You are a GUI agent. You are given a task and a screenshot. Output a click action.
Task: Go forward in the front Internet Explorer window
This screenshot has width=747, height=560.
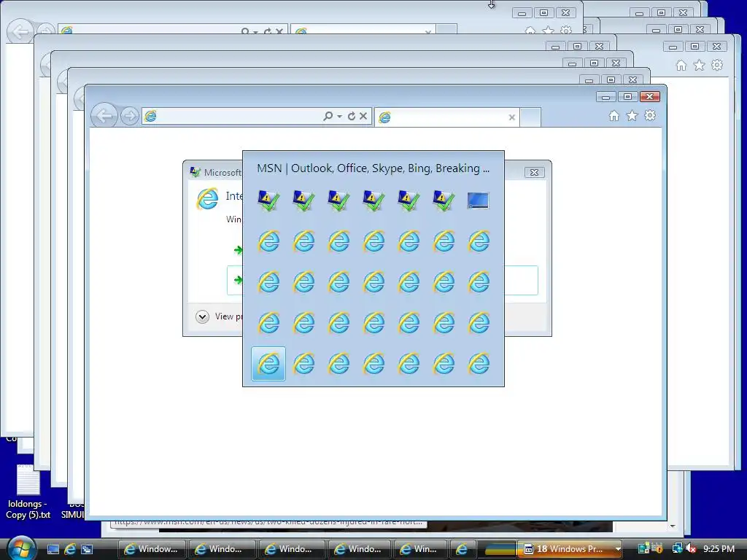(x=129, y=116)
